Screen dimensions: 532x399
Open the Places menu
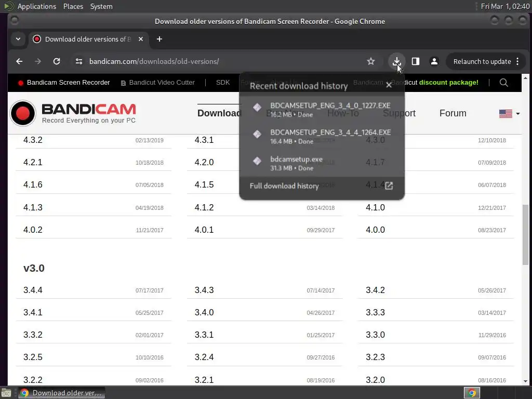(73, 6)
